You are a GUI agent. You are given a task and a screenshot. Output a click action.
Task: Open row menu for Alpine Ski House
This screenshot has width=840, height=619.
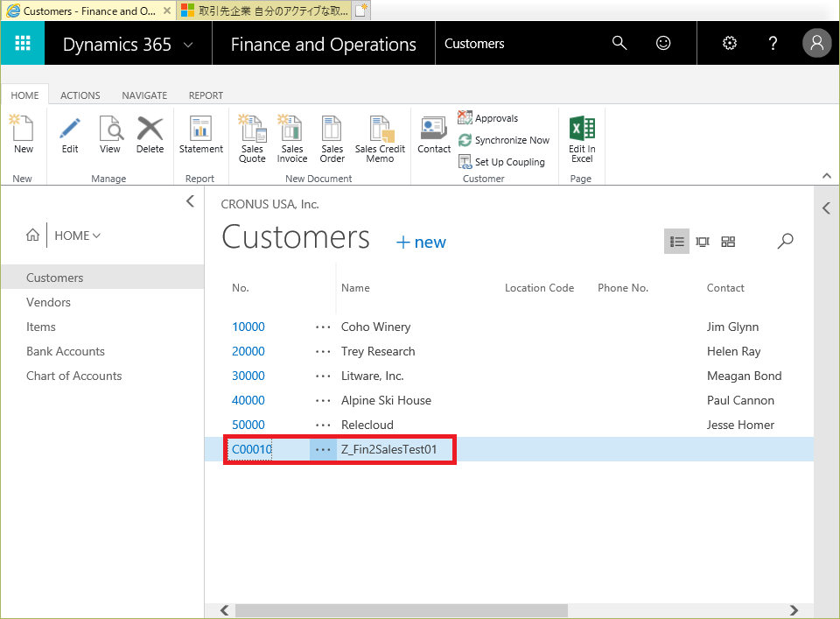pyautogui.click(x=323, y=400)
